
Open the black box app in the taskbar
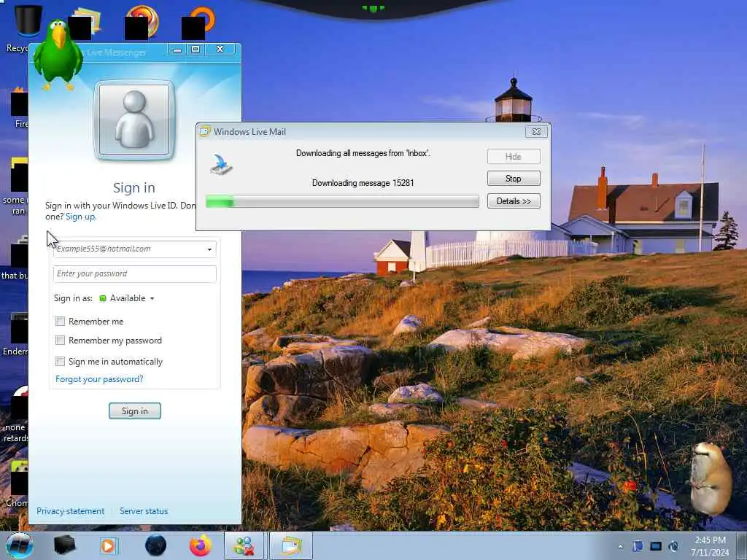pos(65,545)
